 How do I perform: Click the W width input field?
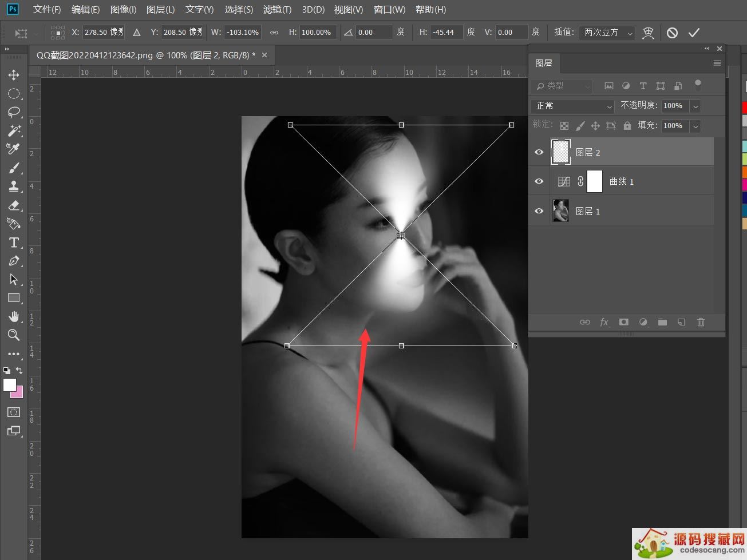click(x=243, y=33)
